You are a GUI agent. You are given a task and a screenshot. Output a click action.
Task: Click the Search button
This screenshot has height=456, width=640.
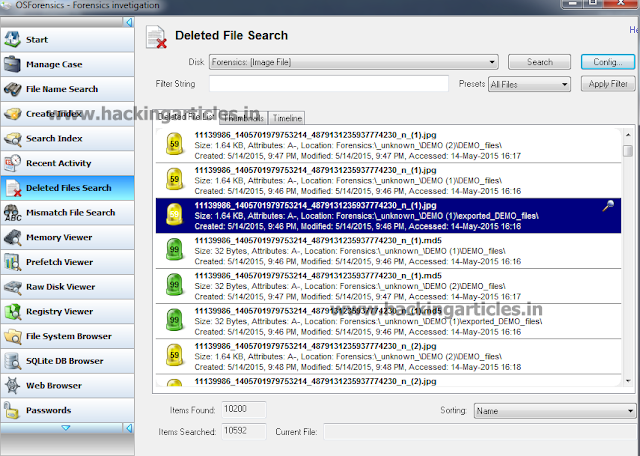click(539, 62)
